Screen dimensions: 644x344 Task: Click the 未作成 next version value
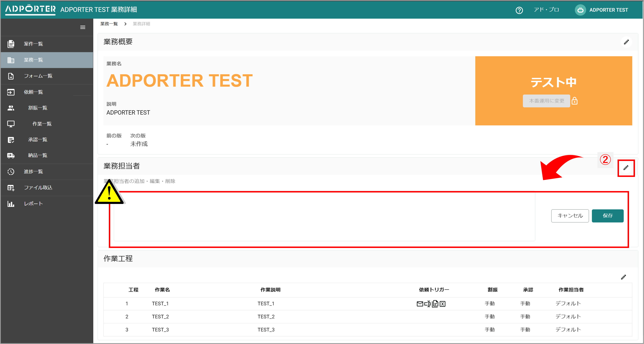click(x=139, y=144)
